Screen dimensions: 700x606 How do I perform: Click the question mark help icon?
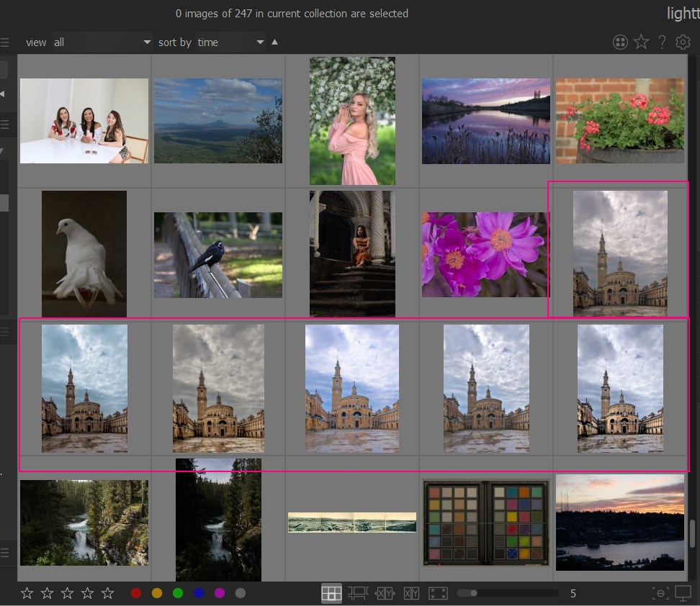(662, 42)
